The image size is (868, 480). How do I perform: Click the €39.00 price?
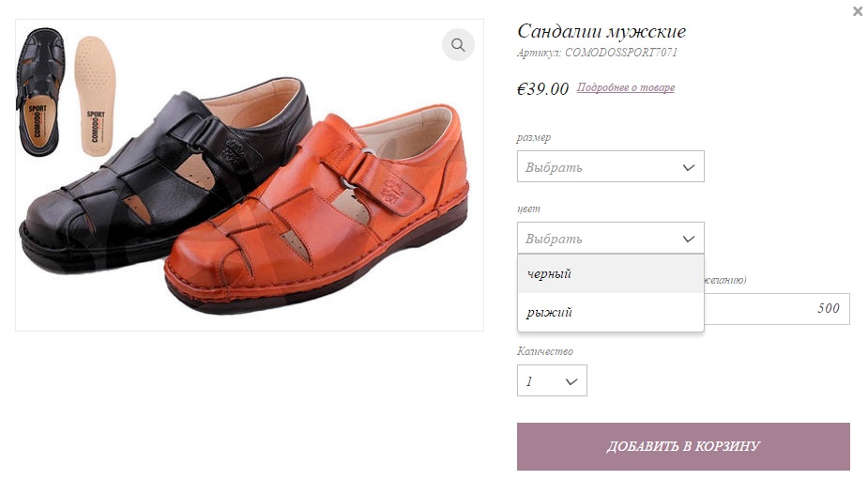pyautogui.click(x=542, y=88)
